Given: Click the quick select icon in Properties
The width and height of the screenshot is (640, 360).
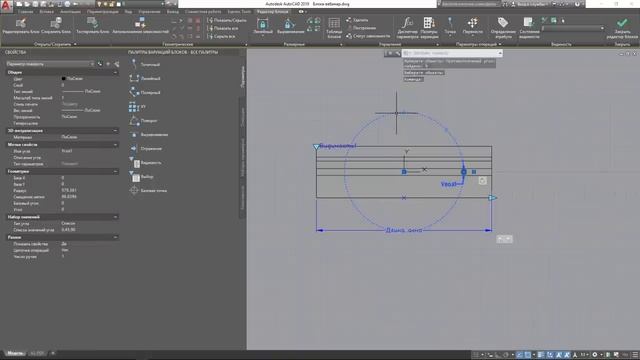Looking at the screenshot, I should [x=117, y=64].
